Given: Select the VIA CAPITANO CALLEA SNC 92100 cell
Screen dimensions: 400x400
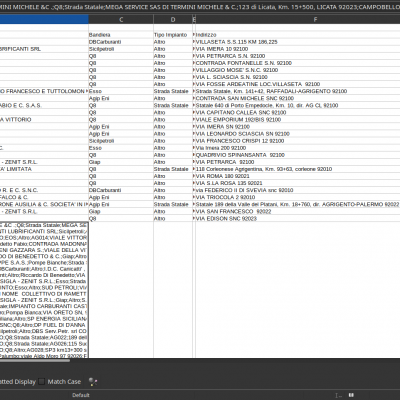Looking at the screenshot, I should [x=298, y=112].
